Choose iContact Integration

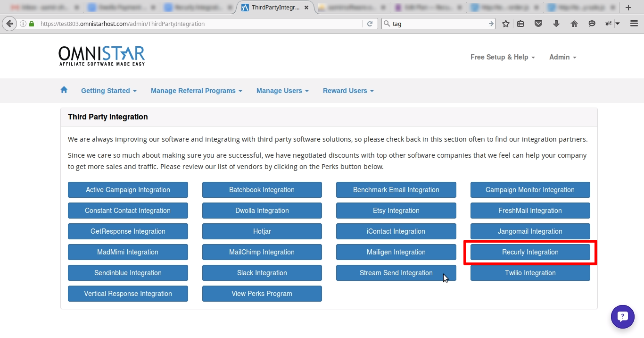tap(396, 231)
